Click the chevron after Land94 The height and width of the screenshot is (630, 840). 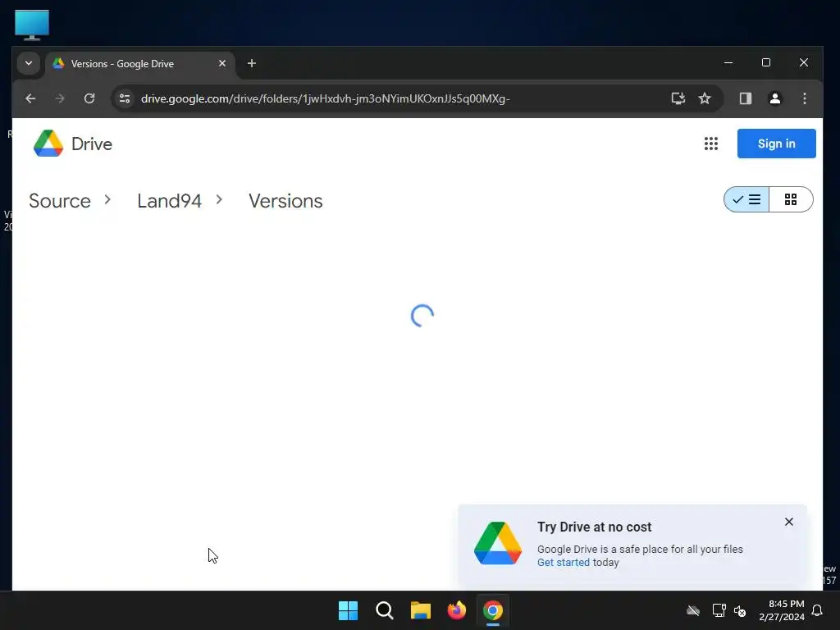tap(219, 200)
